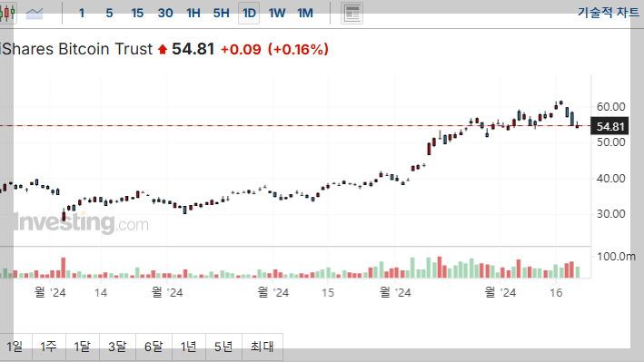Choose the 15 minute interval
Screen dimensions: 644x362
point(137,13)
